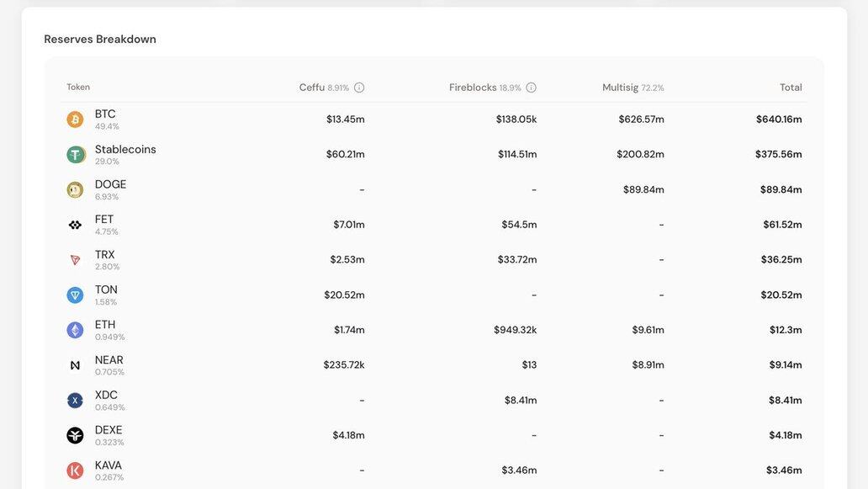Click the Stablecoins Tether icon
Screen dimensions: 868x489
point(76,155)
